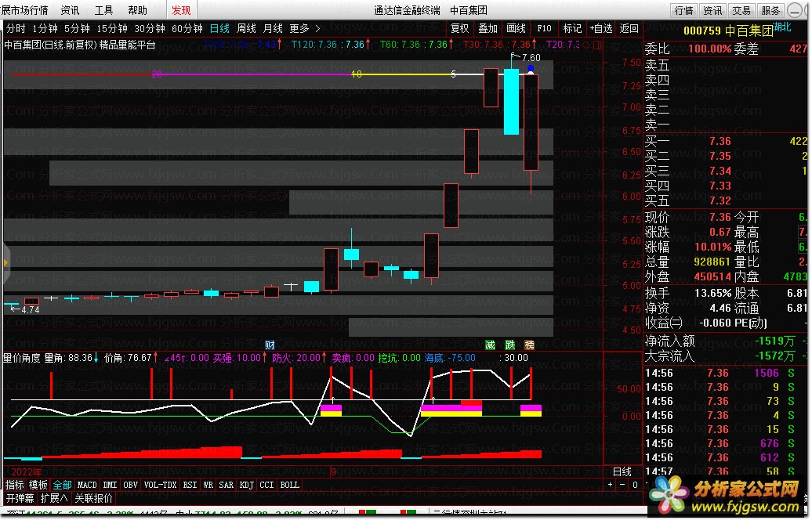Reset chart zoom with the 0 button

(635, 485)
